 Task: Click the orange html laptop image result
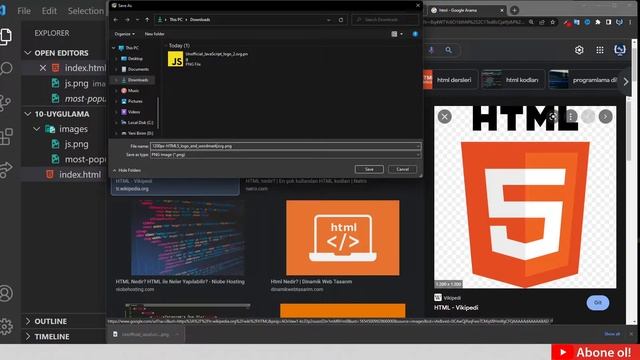click(343, 238)
